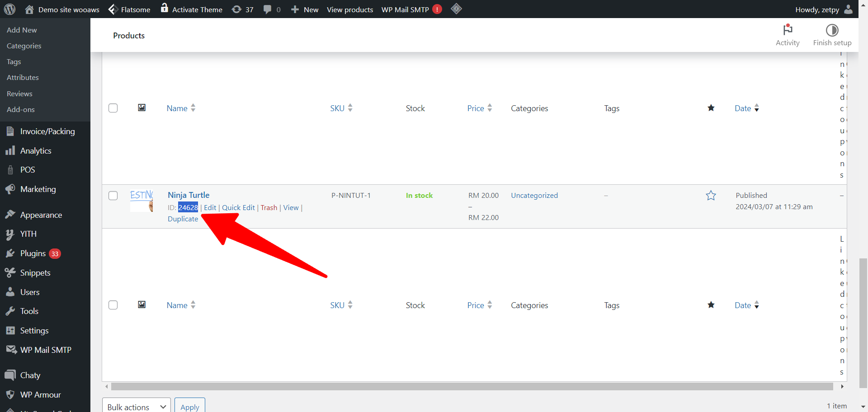Click the Analytics bar chart icon
868x412 pixels.
point(10,150)
